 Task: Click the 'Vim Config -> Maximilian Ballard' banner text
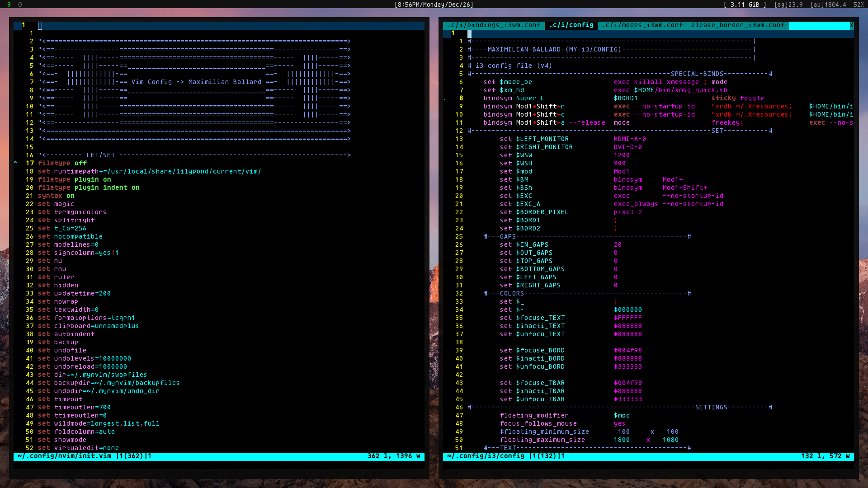coord(196,82)
